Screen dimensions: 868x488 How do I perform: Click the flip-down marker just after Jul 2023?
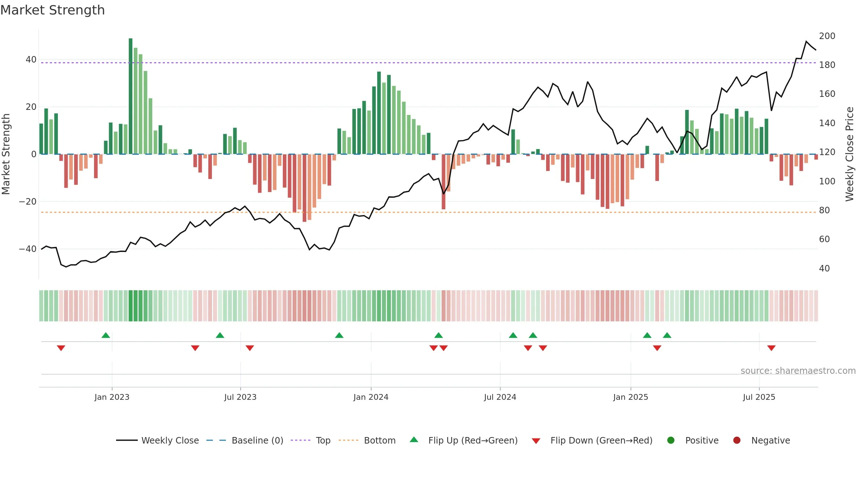coord(250,348)
